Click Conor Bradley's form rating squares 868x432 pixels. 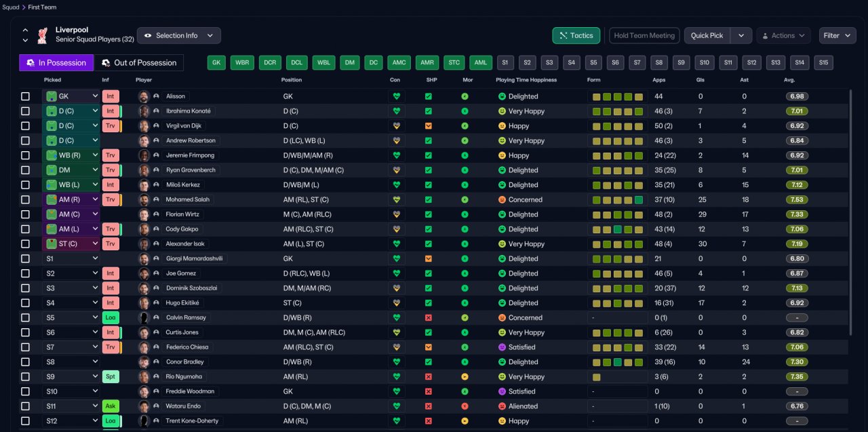pos(617,362)
